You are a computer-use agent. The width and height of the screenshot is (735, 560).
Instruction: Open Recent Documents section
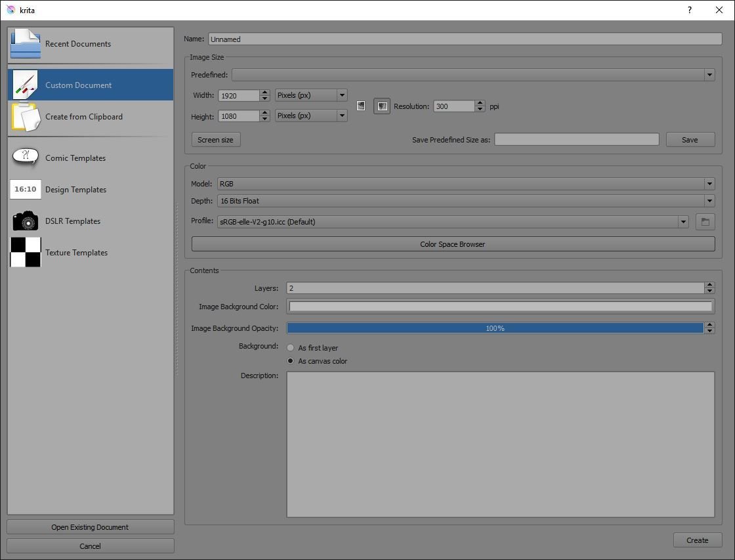coord(91,43)
